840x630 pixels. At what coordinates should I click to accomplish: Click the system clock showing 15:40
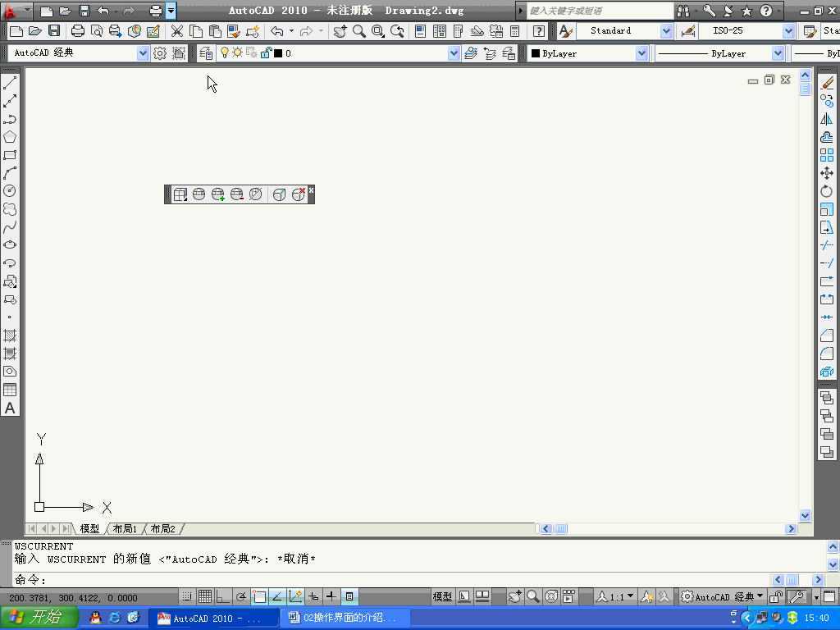pyautogui.click(x=816, y=618)
